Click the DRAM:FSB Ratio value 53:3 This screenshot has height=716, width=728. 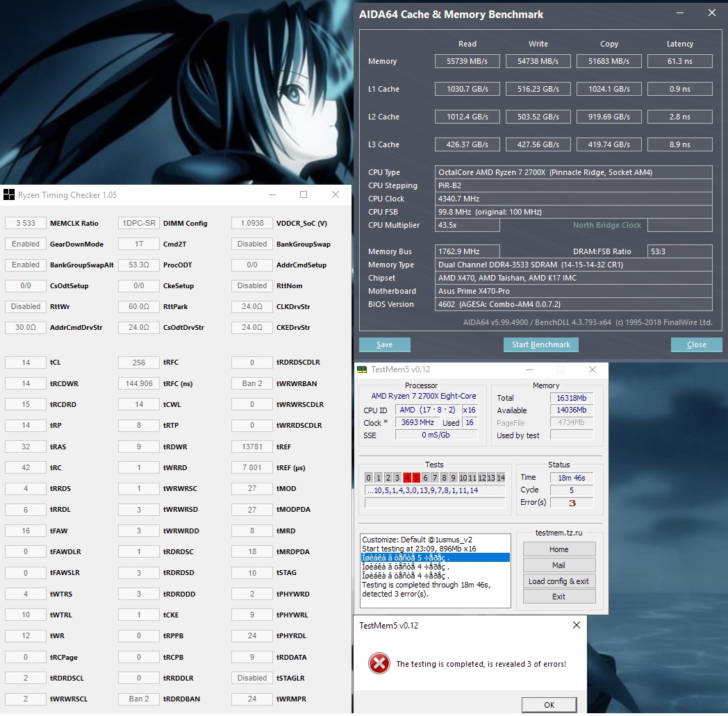coord(679,251)
